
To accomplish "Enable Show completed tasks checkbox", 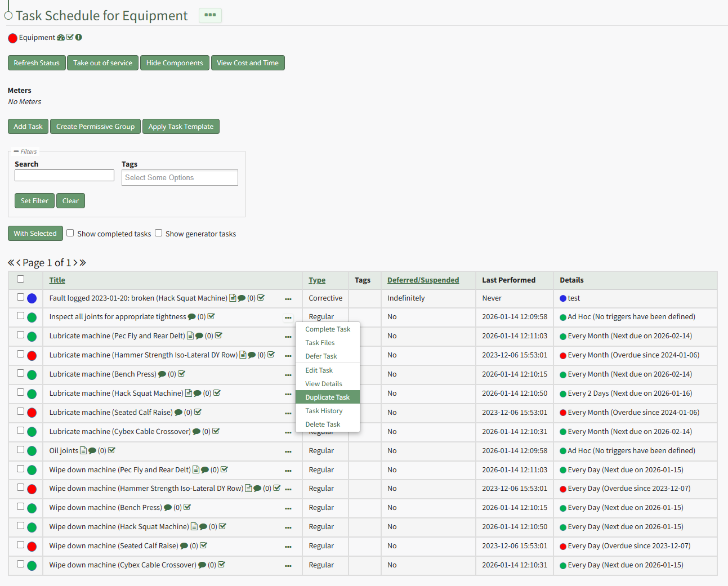I will pyautogui.click(x=70, y=233).
